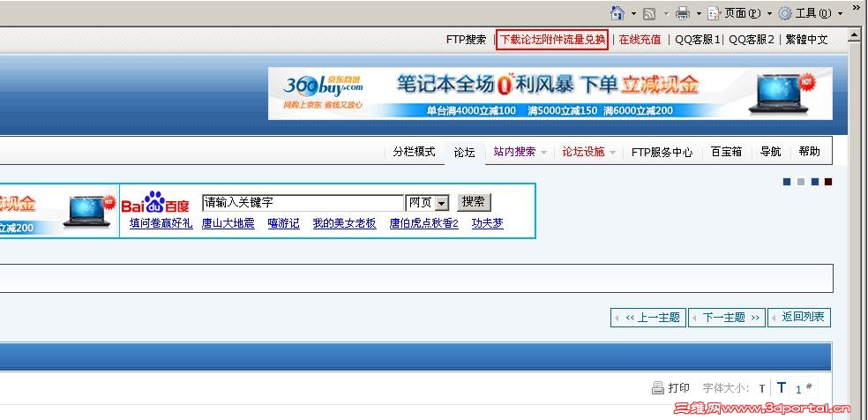Switch to 繁體中文
Image resolution: width=868 pixels, height=420 pixels.
pyautogui.click(x=806, y=40)
